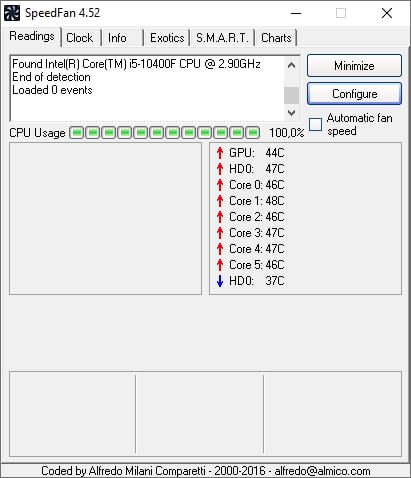The image size is (411, 478).
Task: Click the log box scroll up arrow
Action: tap(291, 65)
